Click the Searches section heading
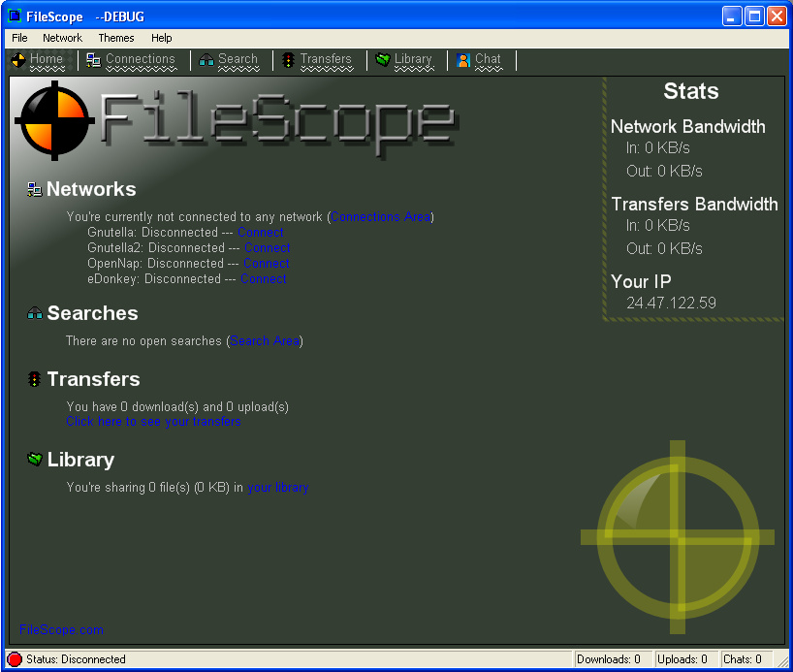Viewport: 793px width, 672px height. 92,313
